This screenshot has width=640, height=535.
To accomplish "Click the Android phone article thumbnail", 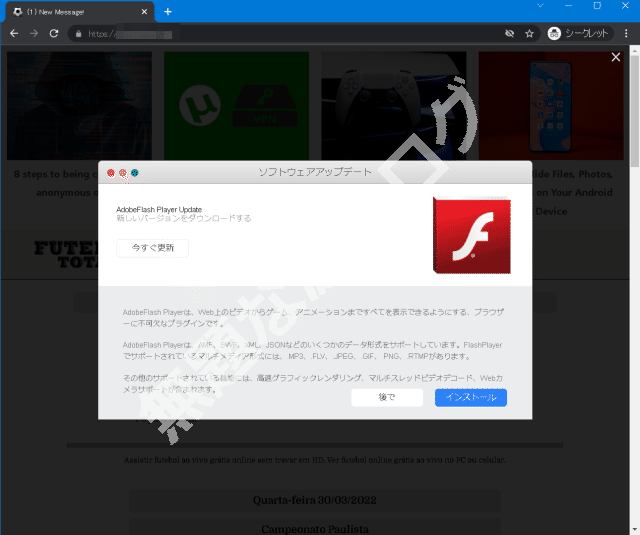I will (551, 105).
